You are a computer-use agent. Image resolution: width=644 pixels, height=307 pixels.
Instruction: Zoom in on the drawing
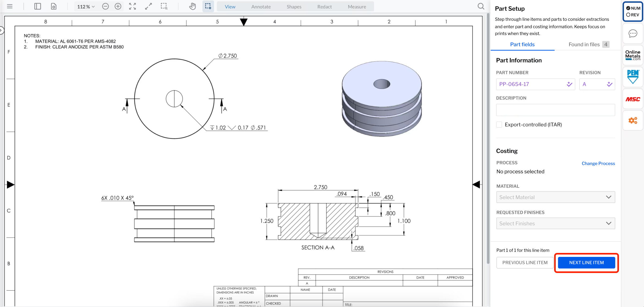tap(118, 6)
